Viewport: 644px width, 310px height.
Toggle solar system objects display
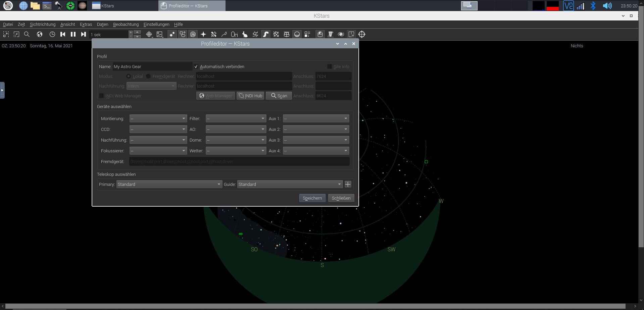click(x=193, y=34)
